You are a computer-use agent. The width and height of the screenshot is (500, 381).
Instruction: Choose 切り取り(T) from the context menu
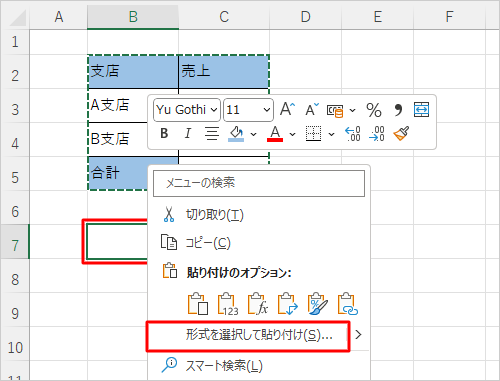click(259, 215)
